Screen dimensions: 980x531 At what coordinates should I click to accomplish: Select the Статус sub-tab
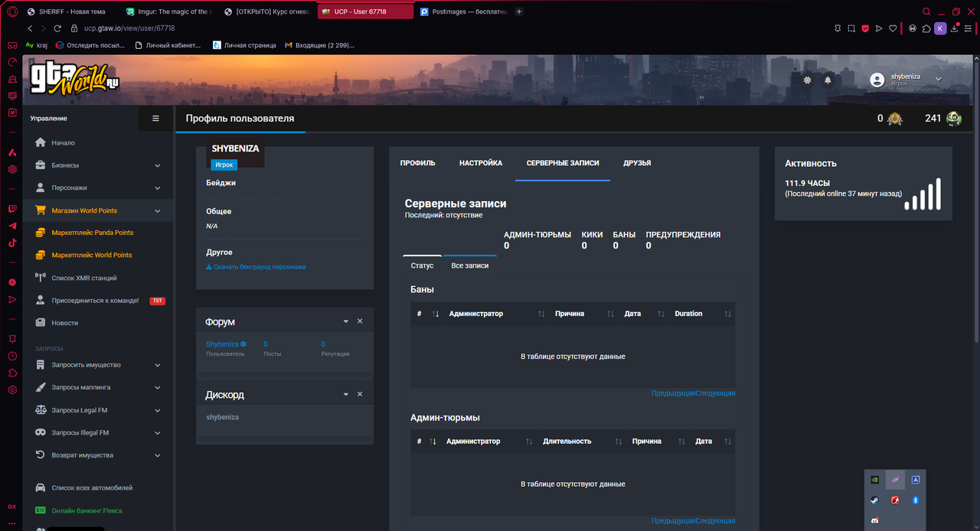click(422, 265)
